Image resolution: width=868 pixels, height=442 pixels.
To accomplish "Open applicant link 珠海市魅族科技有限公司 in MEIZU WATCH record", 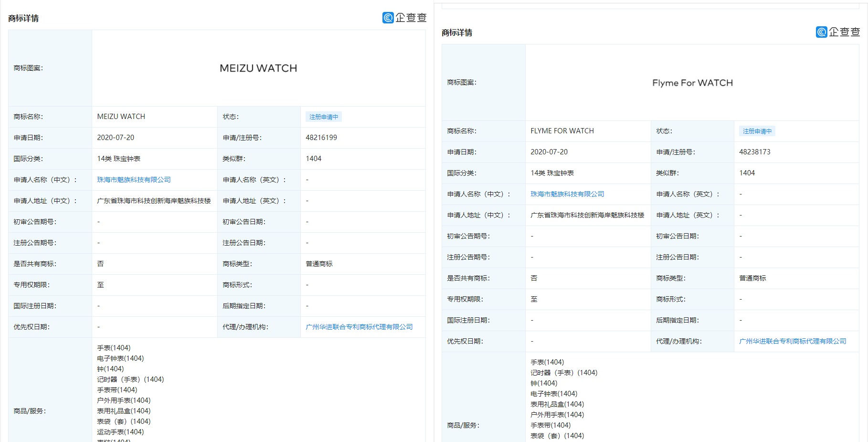I will 134,180.
